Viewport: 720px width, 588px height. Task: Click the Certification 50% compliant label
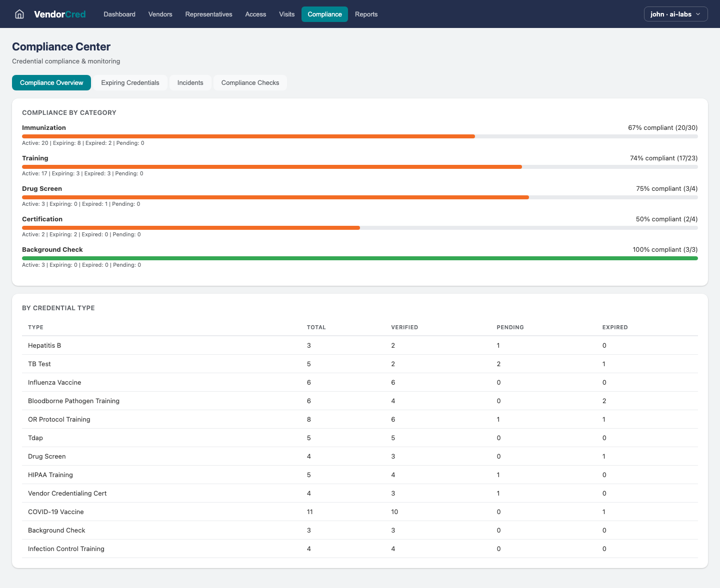tap(666, 219)
